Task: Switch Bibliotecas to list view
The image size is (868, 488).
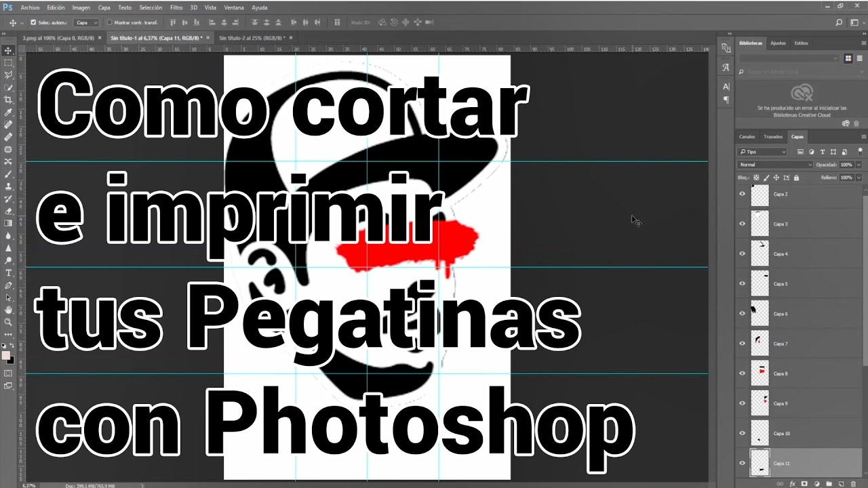Action: tap(859, 58)
